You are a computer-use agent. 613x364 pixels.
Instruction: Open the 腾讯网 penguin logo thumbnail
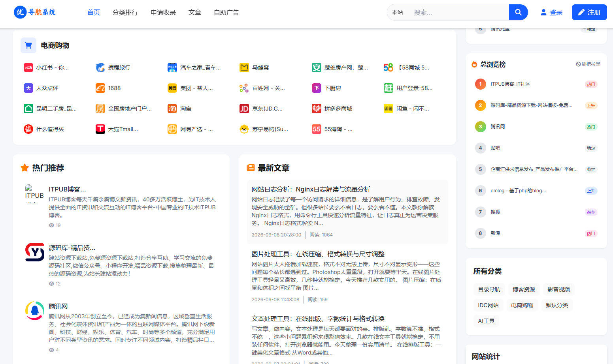[x=35, y=310]
